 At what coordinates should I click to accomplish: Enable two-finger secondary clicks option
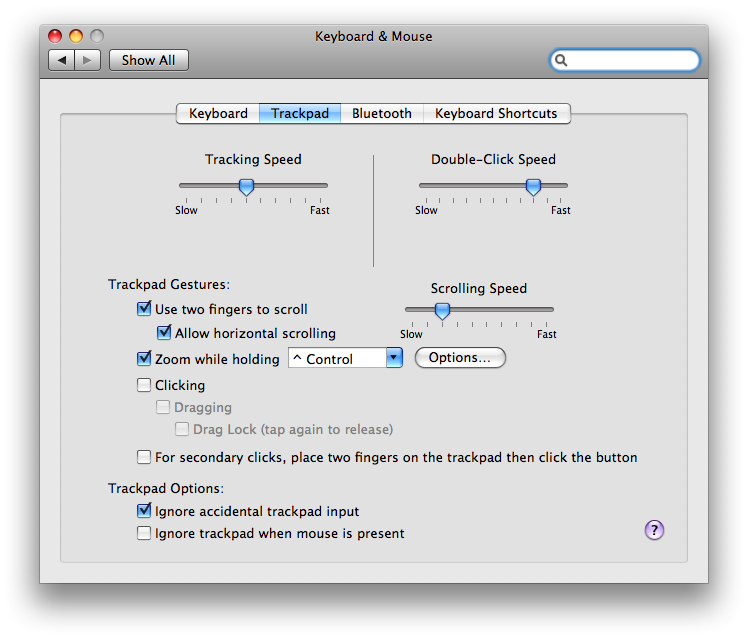coord(144,457)
